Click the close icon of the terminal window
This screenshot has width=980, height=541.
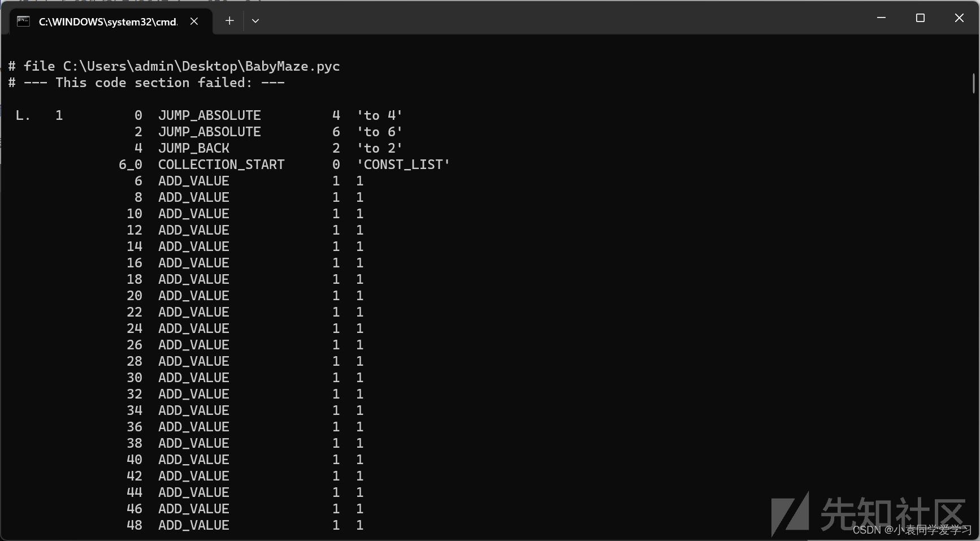click(x=959, y=18)
